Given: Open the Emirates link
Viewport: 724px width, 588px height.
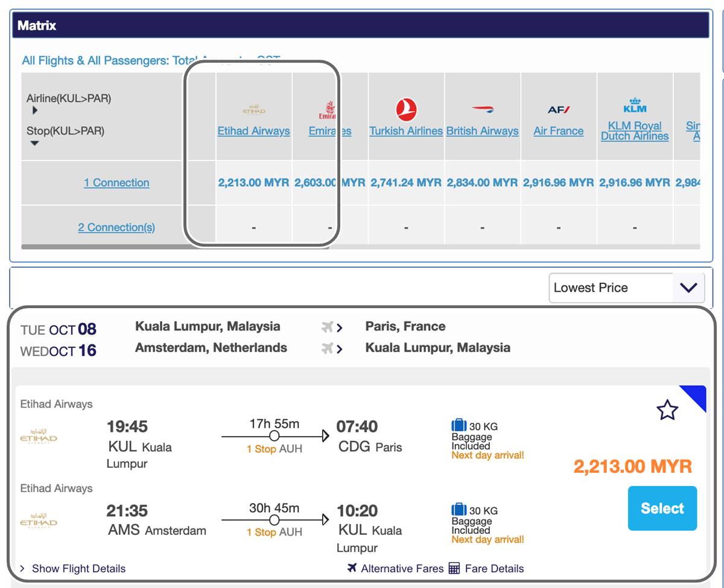Looking at the screenshot, I should pyautogui.click(x=330, y=131).
